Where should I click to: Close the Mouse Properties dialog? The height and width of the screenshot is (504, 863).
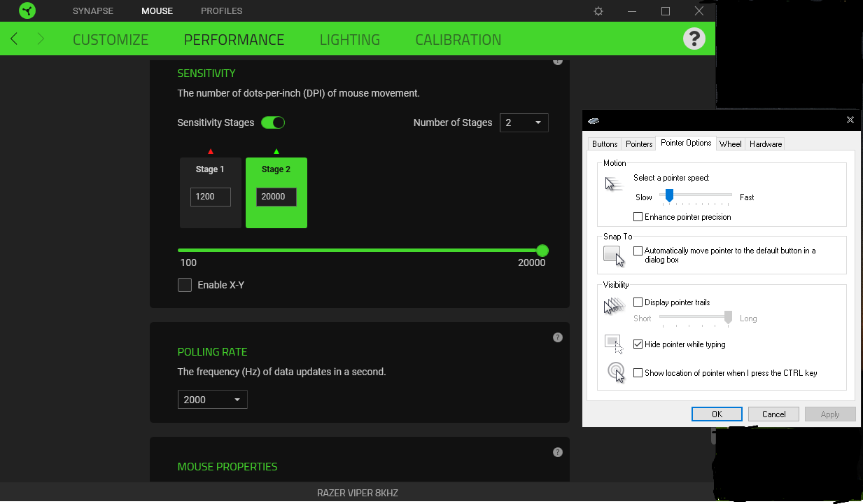tap(850, 120)
